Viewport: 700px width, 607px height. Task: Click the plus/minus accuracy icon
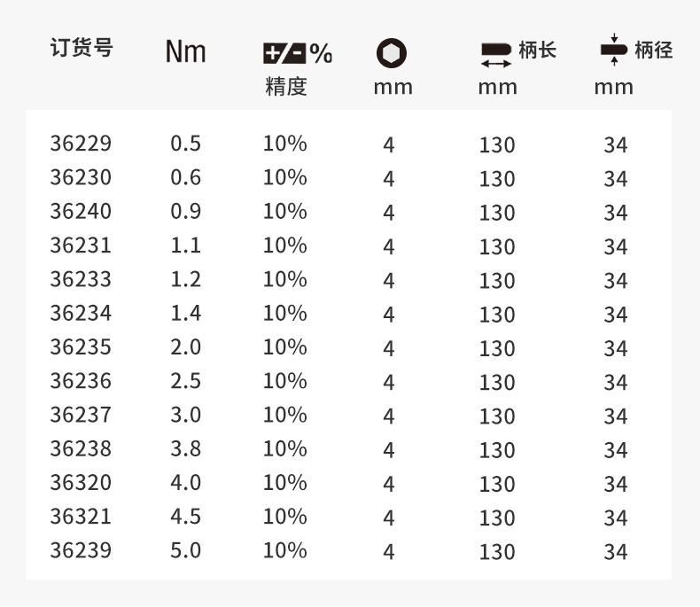[x=284, y=54]
